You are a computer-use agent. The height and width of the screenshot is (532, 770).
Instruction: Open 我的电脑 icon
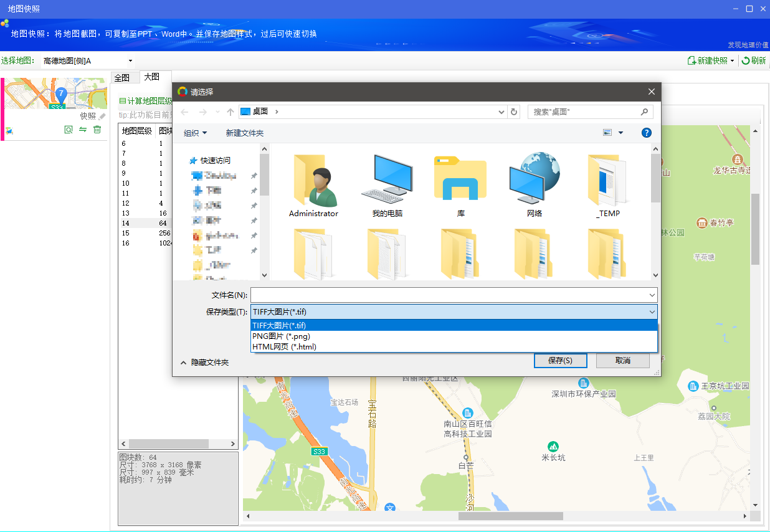(x=387, y=186)
